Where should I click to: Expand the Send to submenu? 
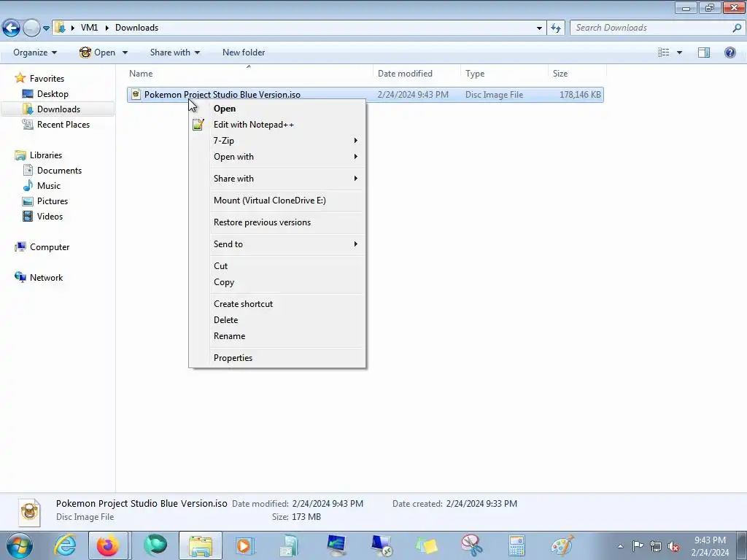[x=277, y=244]
